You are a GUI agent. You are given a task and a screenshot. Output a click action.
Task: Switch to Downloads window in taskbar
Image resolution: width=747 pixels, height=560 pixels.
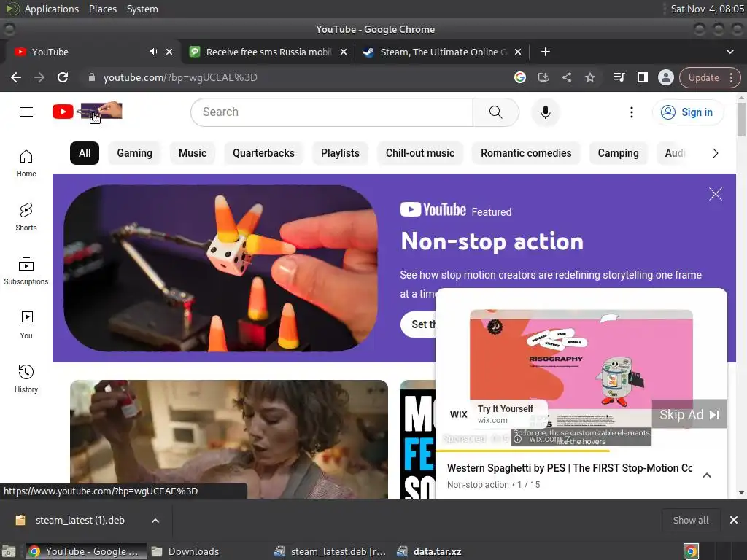[185, 551]
